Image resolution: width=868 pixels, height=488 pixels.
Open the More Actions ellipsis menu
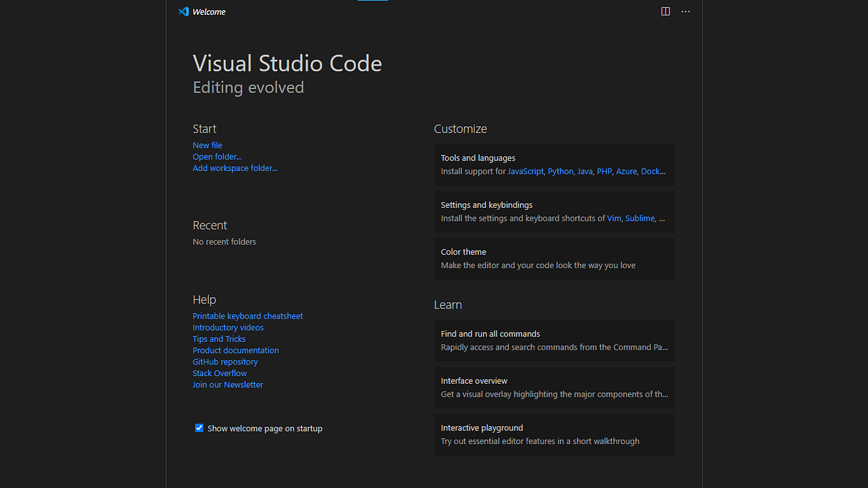[686, 11]
